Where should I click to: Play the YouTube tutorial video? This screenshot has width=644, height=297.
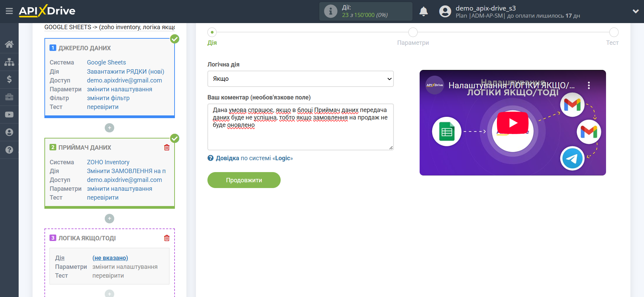pos(512,123)
